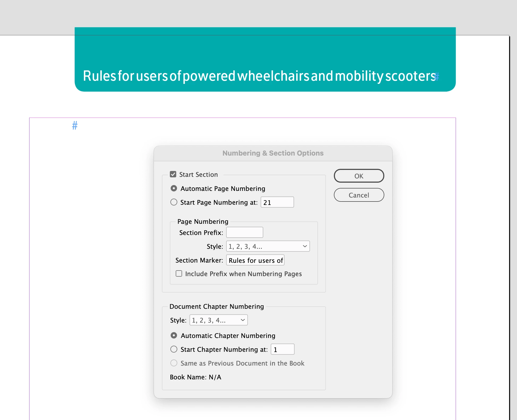Click the Section Prefix text field
This screenshot has height=420, width=517.
pos(244,233)
